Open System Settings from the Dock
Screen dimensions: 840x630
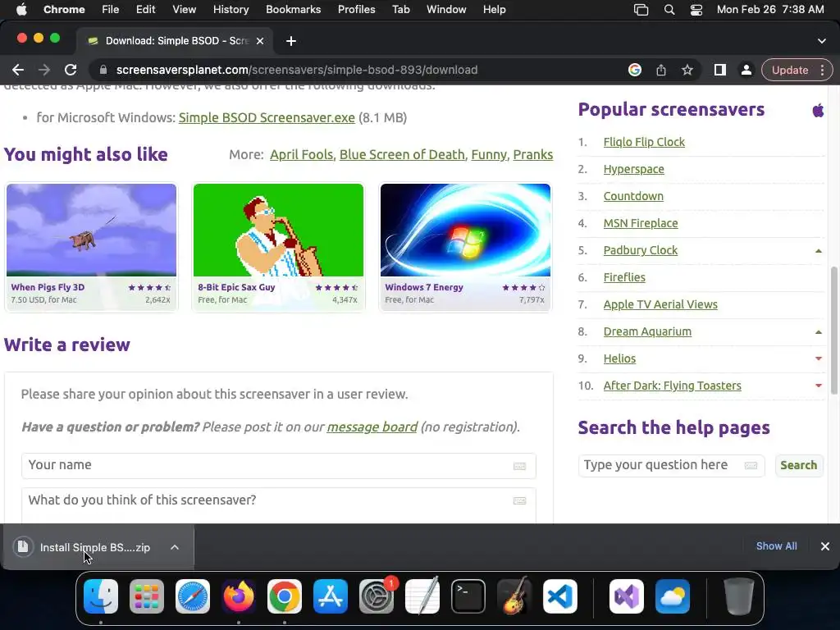(x=376, y=596)
